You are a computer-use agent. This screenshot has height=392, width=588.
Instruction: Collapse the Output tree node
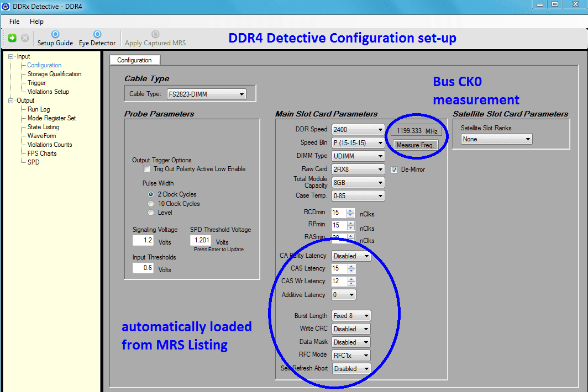click(11, 100)
